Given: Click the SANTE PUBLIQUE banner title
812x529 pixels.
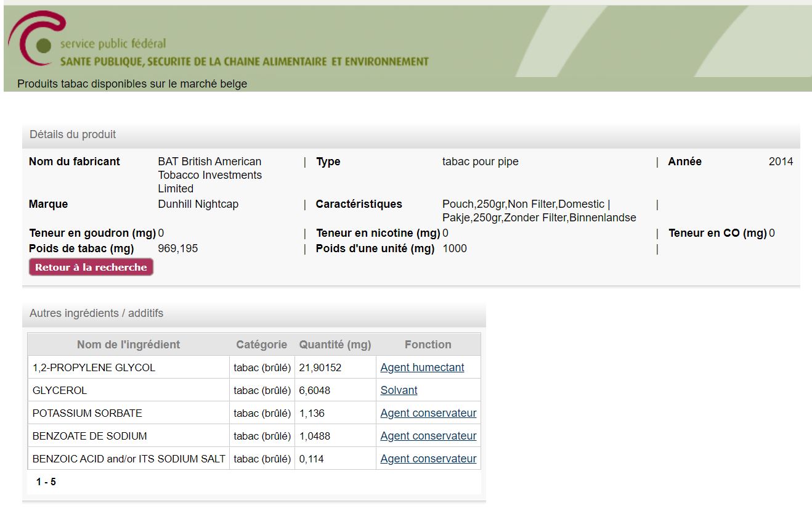Looking at the screenshot, I should tap(244, 62).
